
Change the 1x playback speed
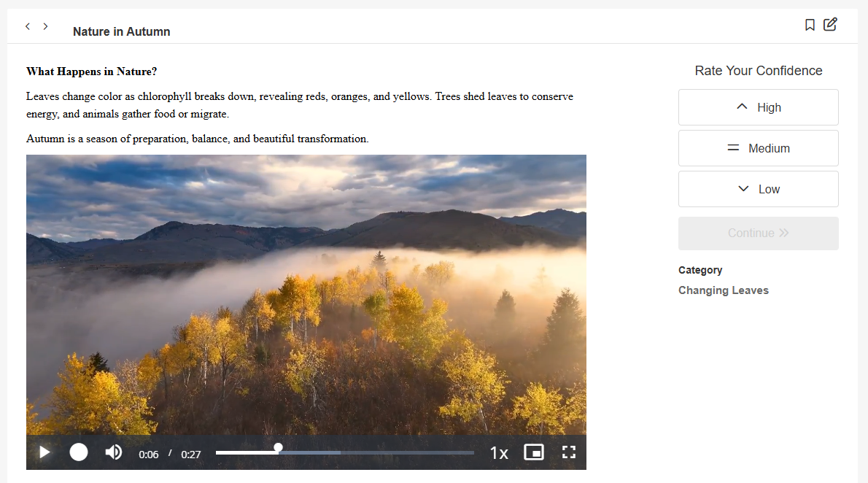click(x=499, y=454)
